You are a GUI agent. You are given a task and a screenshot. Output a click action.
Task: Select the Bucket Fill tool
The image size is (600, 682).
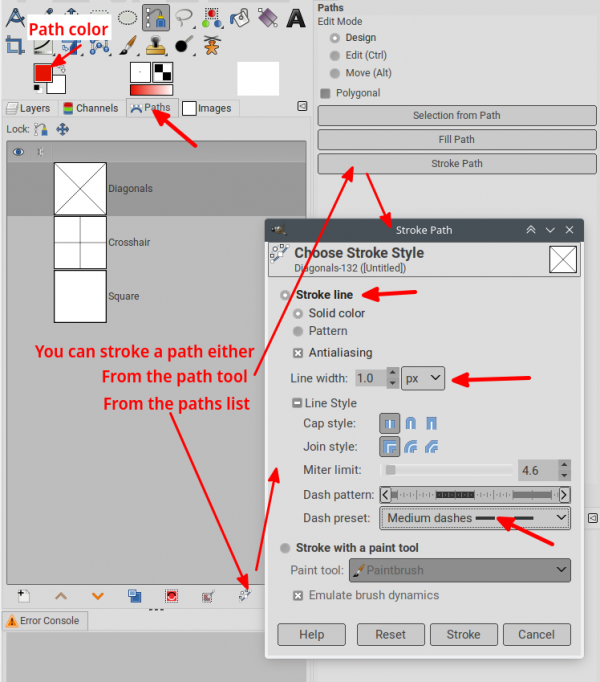pyautogui.click(x=240, y=18)
